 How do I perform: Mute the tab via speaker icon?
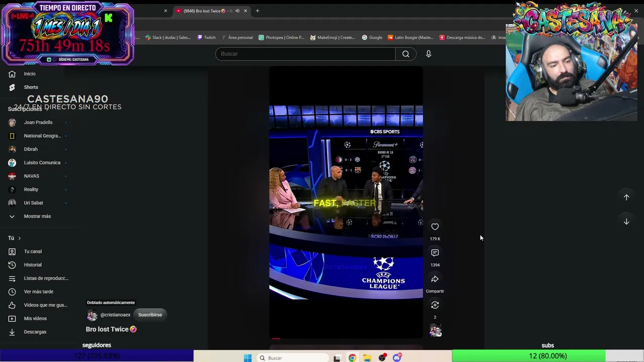click(237, 11)
